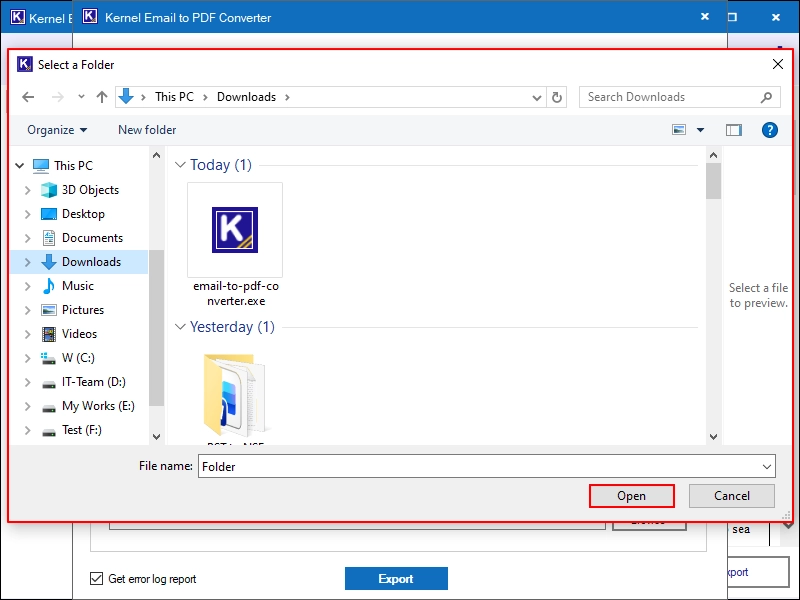Expand the Music node
Screen dimensions: 800x600
click(x=28, y=286)
